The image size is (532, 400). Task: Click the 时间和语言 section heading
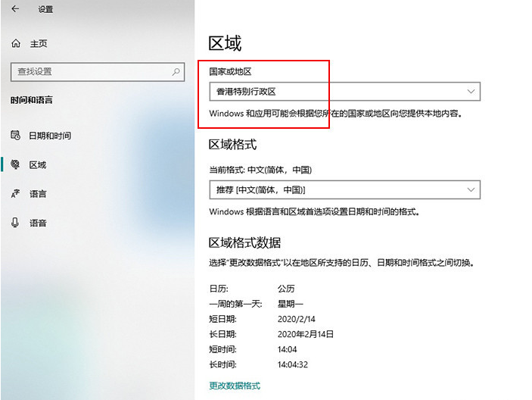click(x=32, y=100)
